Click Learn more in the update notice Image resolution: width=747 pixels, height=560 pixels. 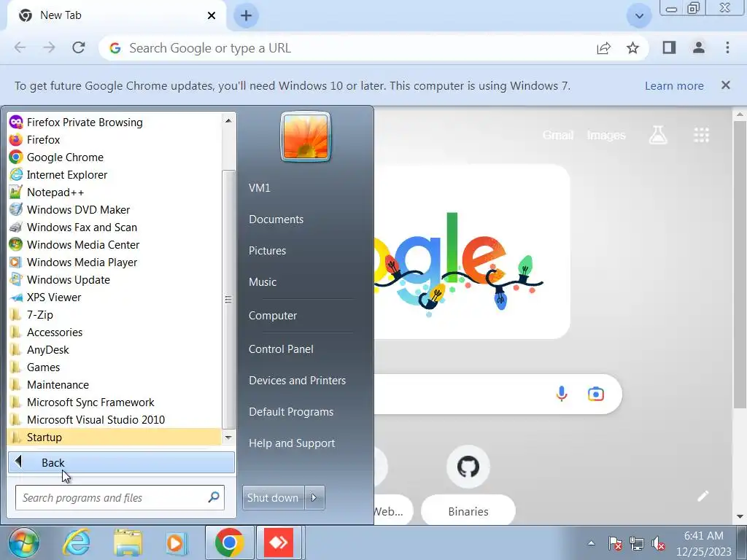[674, 86]
